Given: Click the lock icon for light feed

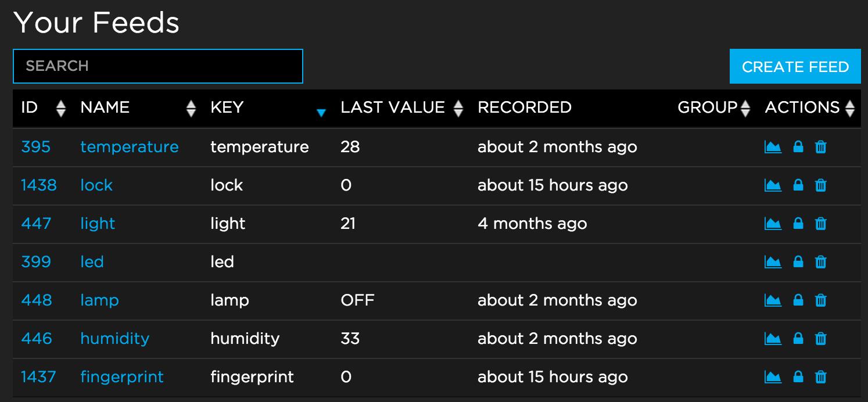Looking at the screenshot, I should click(798, 224).
